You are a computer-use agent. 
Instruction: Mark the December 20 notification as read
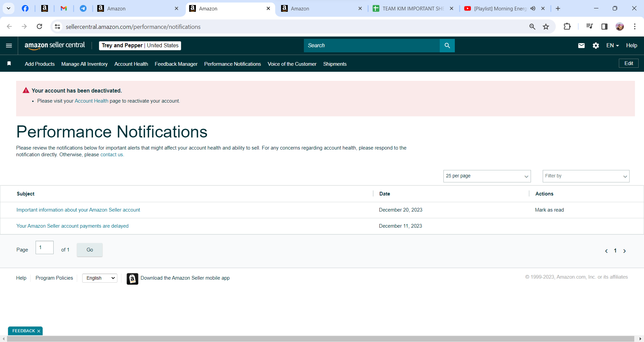point(549,210)
